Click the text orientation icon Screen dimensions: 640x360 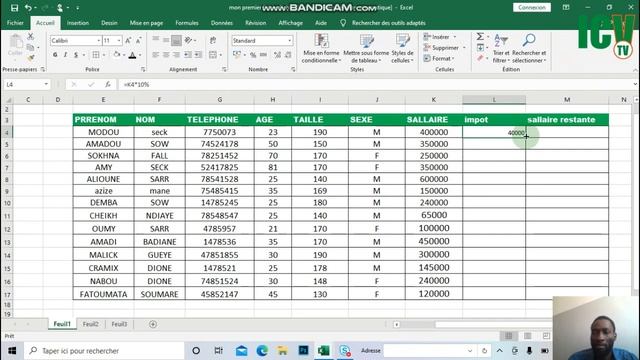[188, 40]
